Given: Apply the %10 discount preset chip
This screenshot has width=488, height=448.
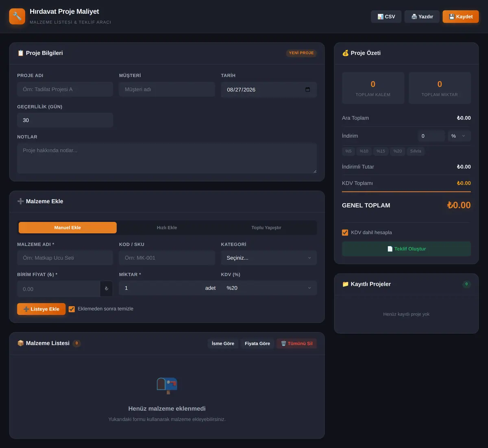Looking at the screenshot, I should (364, 151).
